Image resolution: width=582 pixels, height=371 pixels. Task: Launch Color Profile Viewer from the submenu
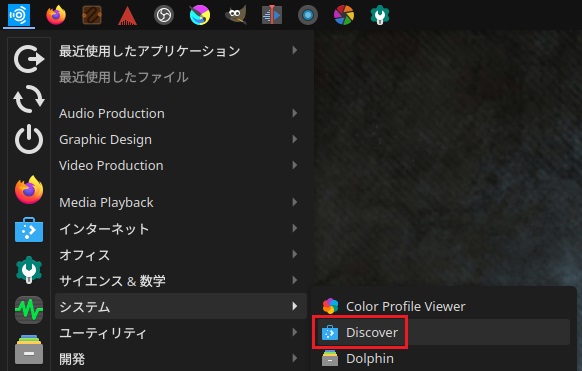[444, 306]
